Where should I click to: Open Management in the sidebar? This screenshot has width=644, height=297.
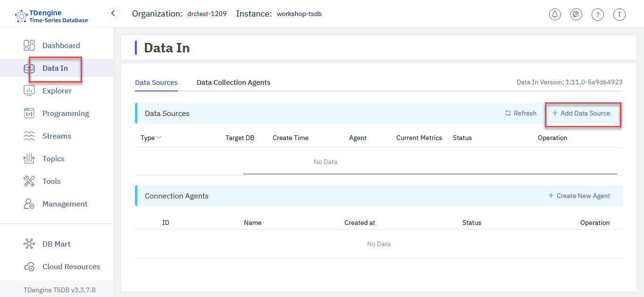click(x=65, y=204)
